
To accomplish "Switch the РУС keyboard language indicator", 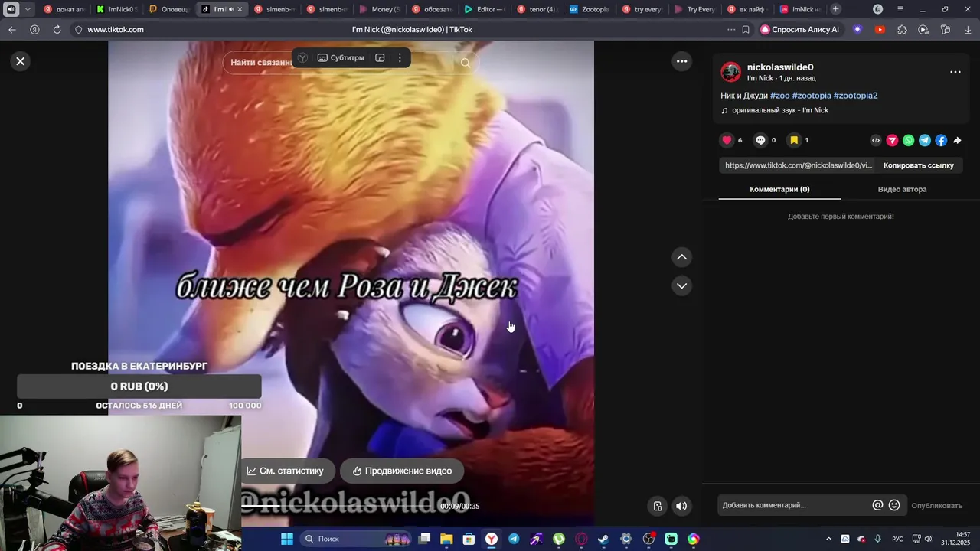I will tap(897, 539).
